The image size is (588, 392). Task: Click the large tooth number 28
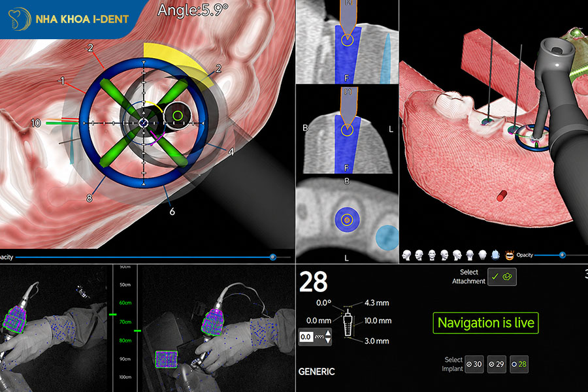(314, 282)
